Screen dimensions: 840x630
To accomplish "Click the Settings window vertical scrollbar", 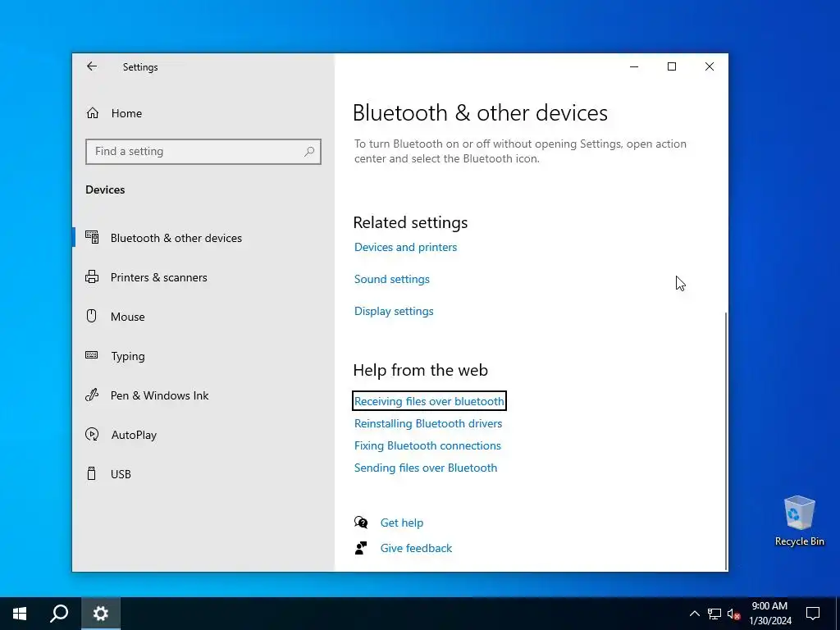I will coord(726,442).
